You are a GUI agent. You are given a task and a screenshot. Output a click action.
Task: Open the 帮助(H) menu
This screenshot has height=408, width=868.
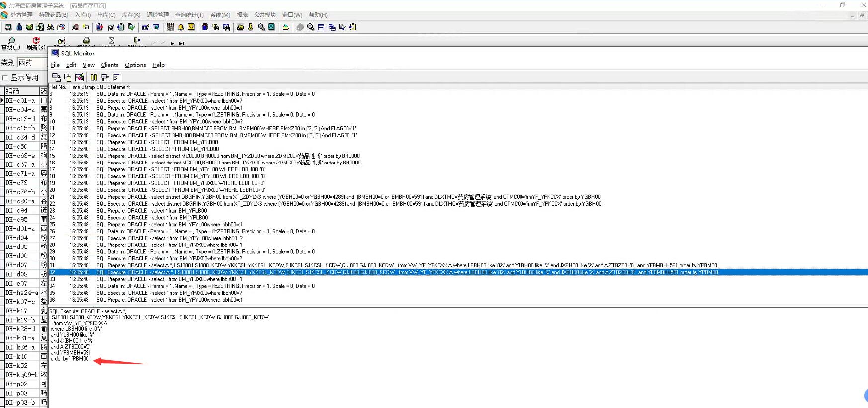tap(318, 15)
